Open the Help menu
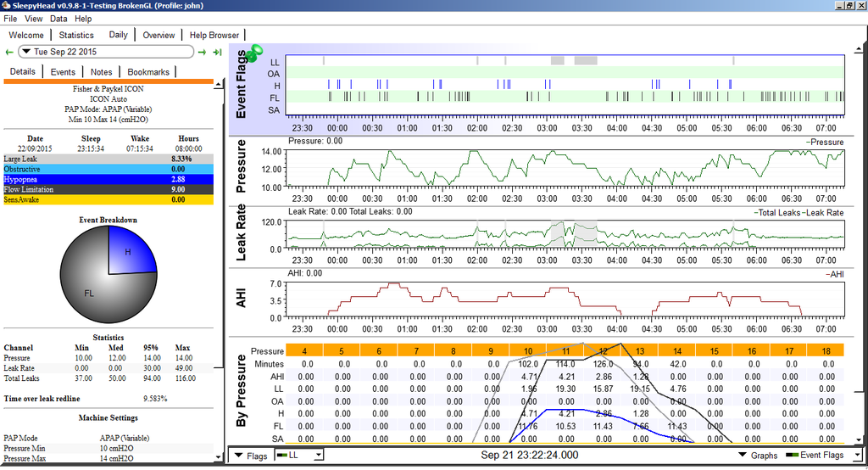 point(83,19)
